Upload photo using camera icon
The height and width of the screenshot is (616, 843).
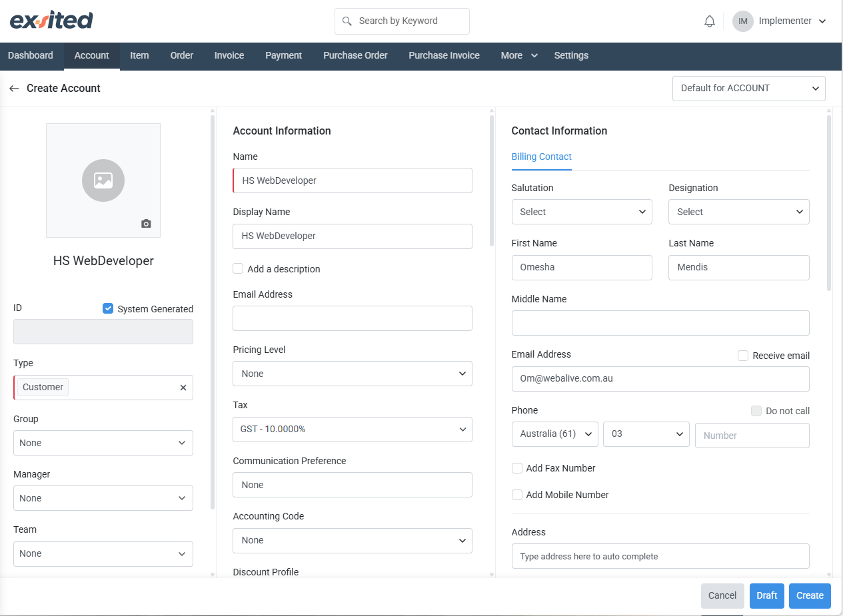click(146, 224)
